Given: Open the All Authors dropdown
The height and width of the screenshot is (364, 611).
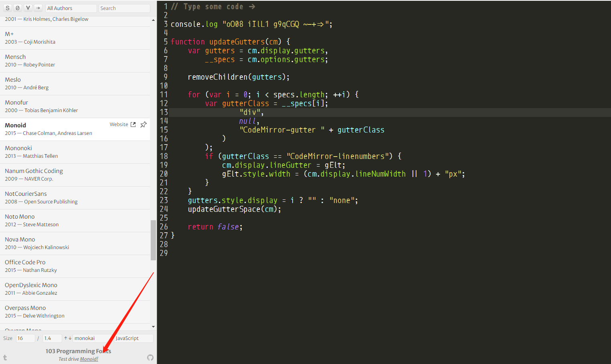Looking at the screenshot, I should click(x=71, y=8).
